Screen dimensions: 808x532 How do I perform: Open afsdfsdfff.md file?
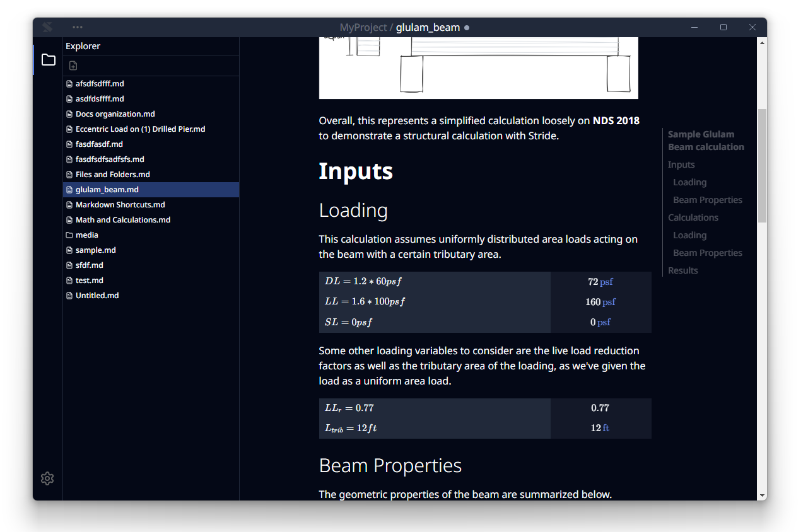[151, 84]
